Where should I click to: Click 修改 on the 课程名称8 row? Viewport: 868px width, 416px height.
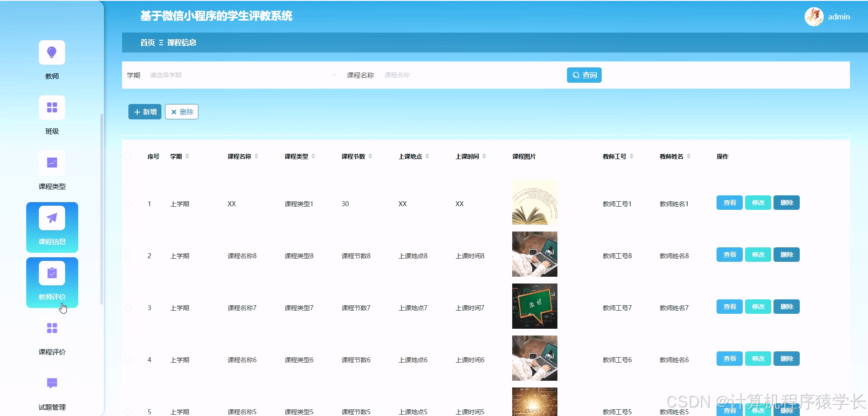[758, 255]
